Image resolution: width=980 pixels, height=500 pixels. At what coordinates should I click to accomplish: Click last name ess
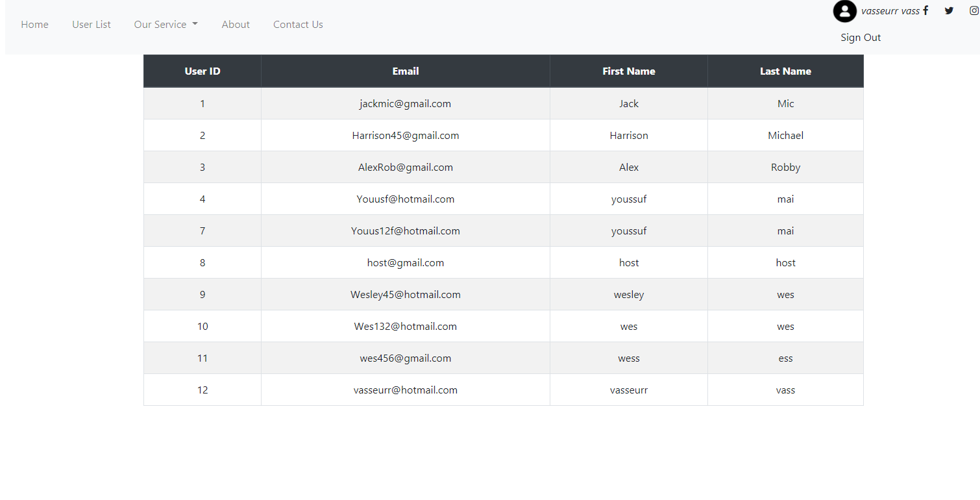point(786,358)
